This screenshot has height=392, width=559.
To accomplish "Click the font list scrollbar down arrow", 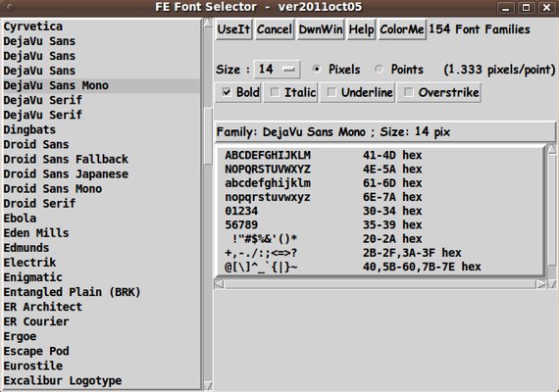I will (x=208, y=386).
